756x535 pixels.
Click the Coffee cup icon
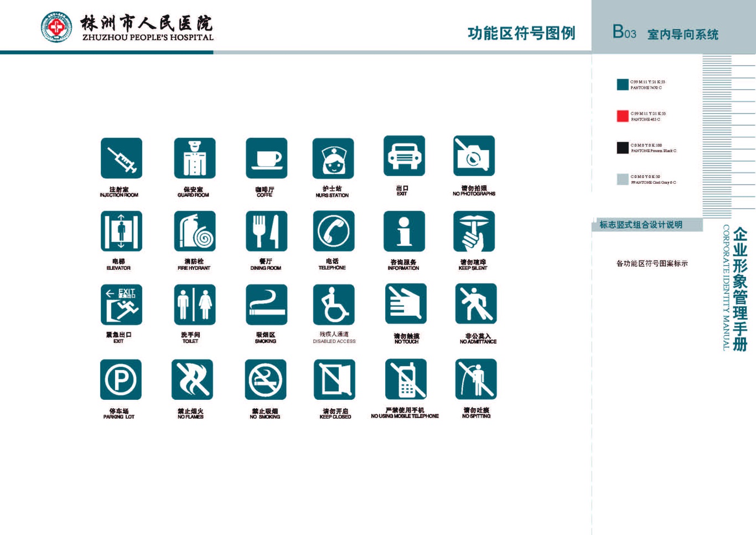266,158
